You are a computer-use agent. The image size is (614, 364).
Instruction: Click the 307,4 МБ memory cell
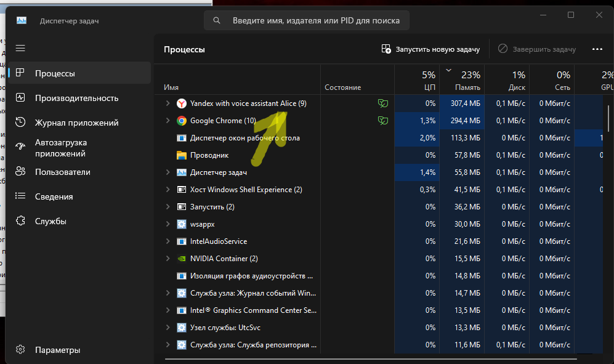click(462, 103)
